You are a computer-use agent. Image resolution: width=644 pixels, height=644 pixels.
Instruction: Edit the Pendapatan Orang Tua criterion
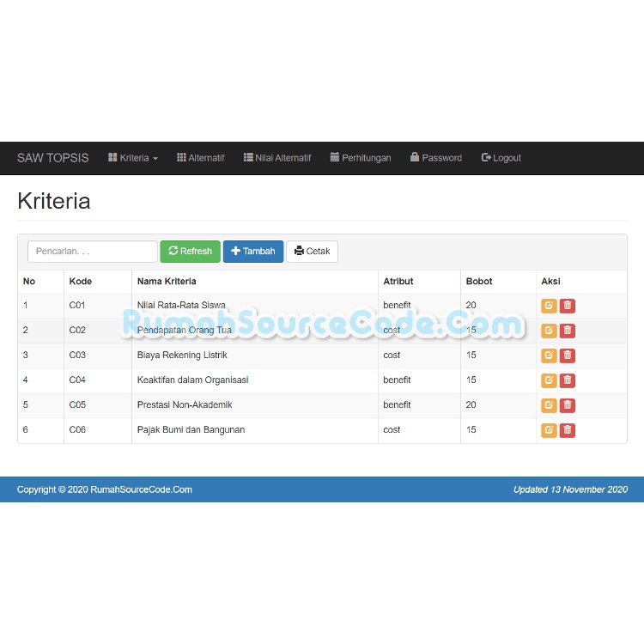pyautogui.click(x=549, y=331)
